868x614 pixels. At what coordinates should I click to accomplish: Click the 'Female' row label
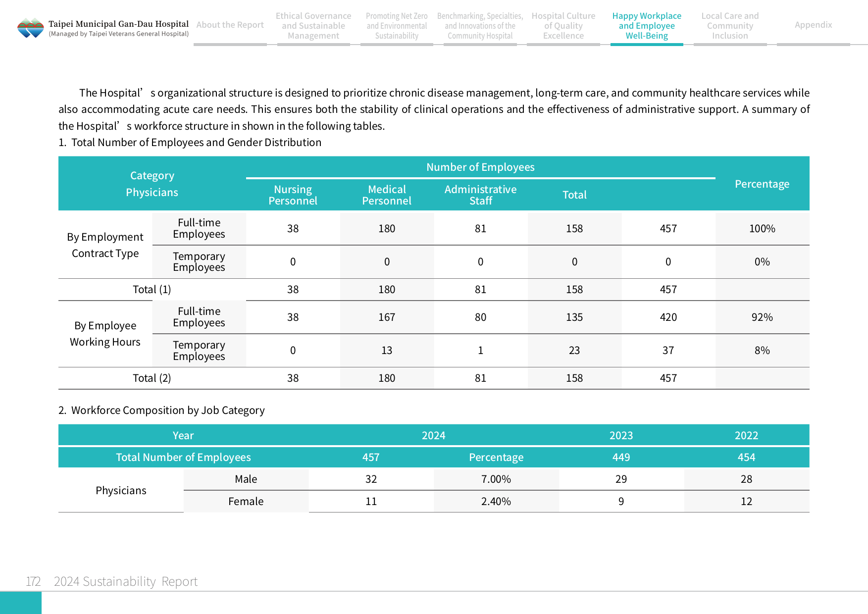point(246,501)
